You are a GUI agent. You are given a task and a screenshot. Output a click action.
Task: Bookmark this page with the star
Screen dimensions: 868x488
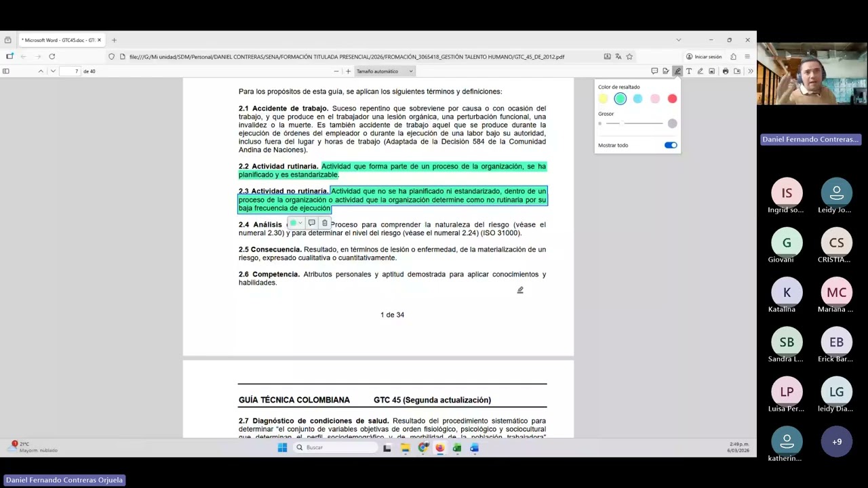(x=629, y=56)
